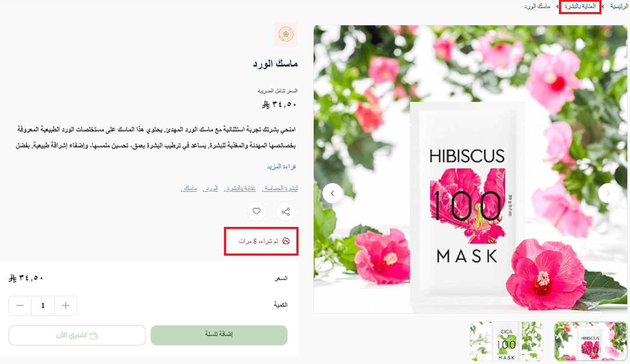The width and height of the screenshot is (630, 364).
Task: Increase quantity with the plus button
Action: point(66,305)
